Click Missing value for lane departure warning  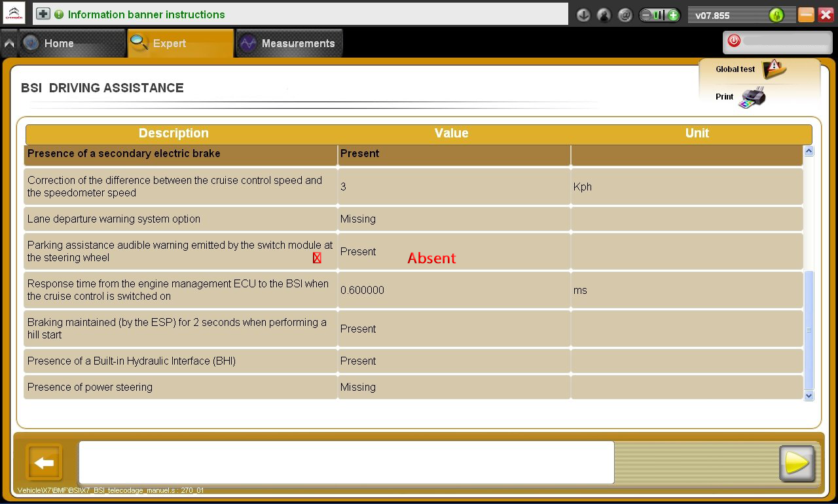pos(358,219)
